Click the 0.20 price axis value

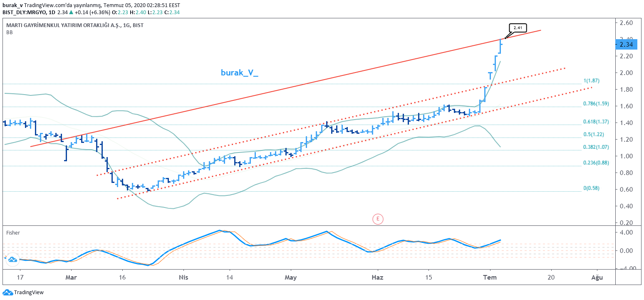point(627,223)
